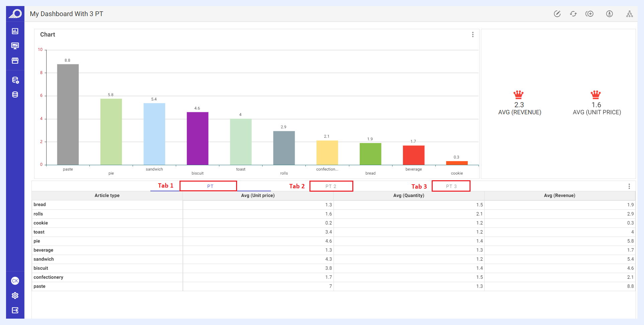Download the dashboard
This screenshot has height=325, width=644.
[610, 14]
